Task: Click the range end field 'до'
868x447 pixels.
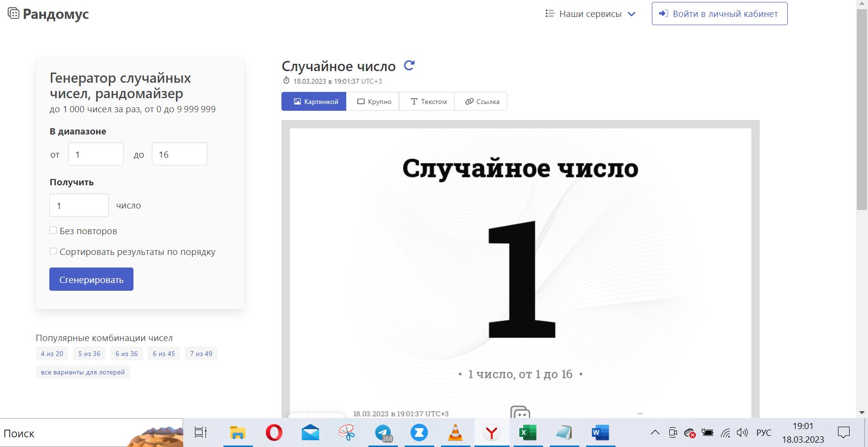Action: [x=179, y=154]
